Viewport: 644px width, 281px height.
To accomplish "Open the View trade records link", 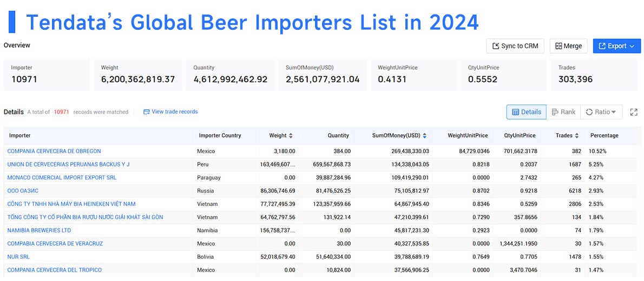I will (170, 112).
